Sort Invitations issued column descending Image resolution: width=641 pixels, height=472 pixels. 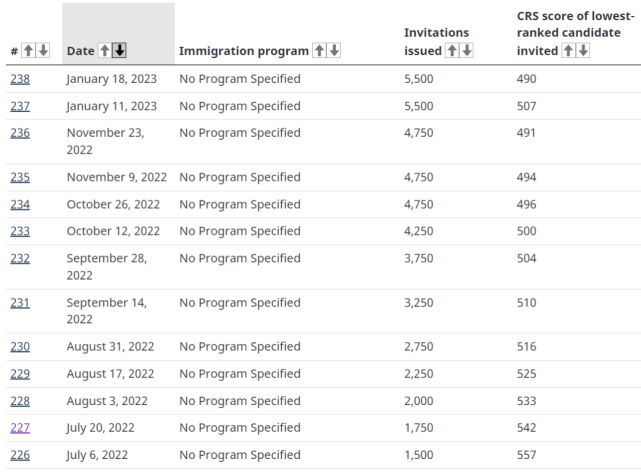465,51
